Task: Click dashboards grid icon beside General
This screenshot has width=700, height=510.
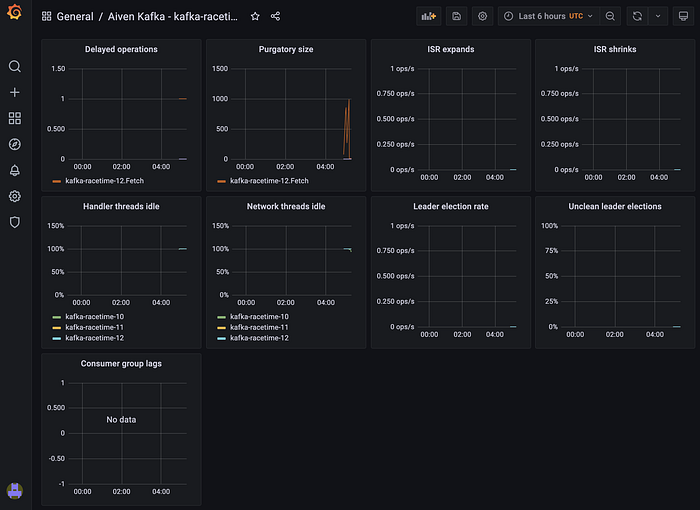Action: click(x=46, y=17)
